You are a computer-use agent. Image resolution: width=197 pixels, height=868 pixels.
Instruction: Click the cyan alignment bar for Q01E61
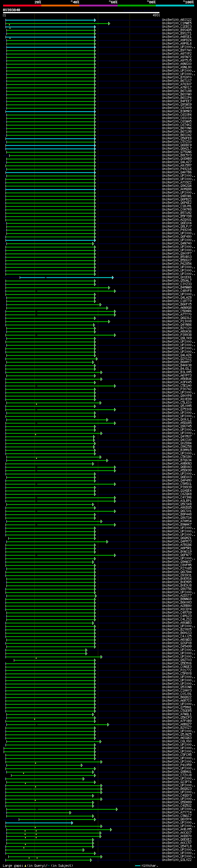pos(67,277)
